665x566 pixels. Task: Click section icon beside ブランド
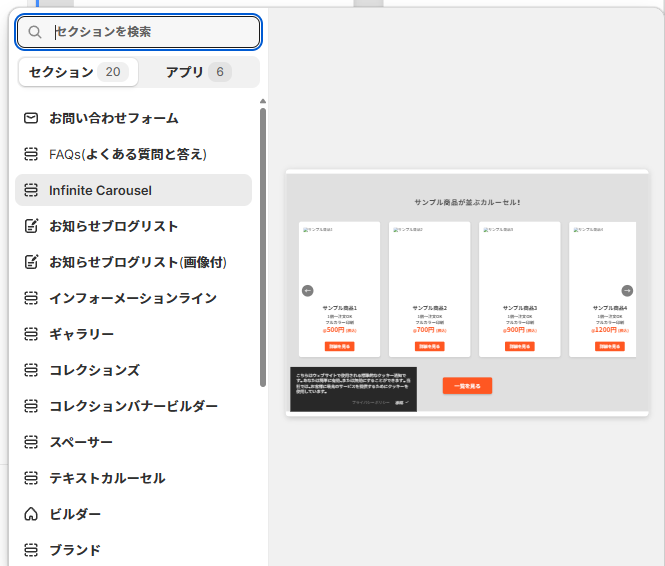point(31,550)
